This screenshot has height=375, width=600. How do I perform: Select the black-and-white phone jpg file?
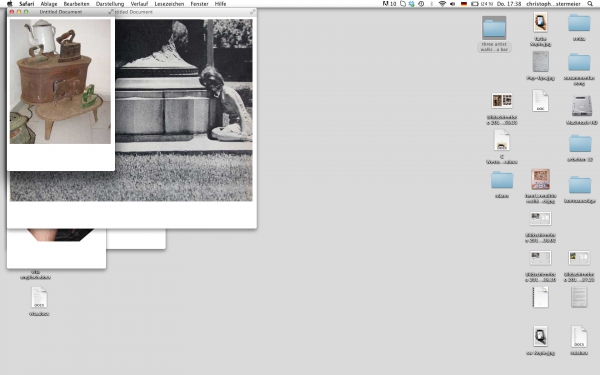coord(540,336)
